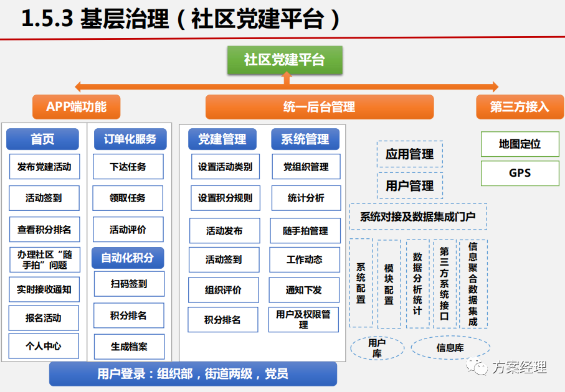
Task: Select the 党建管理 module header
Action: 223,139
